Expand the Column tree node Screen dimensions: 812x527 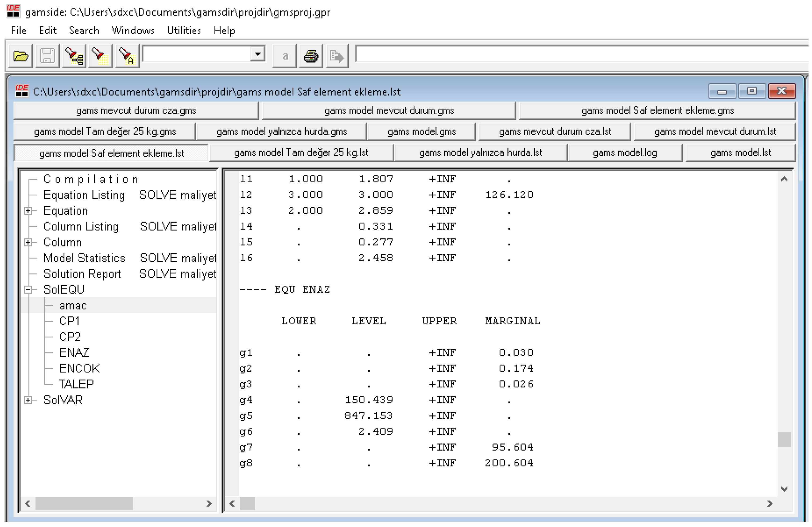tap(28, 242)
